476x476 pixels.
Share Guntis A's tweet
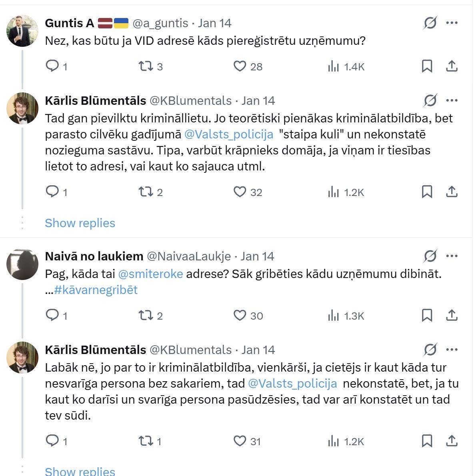point(452,66)
